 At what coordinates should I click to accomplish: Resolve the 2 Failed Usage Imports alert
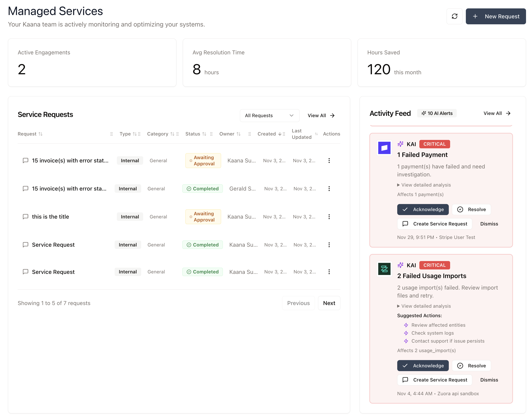[x=471, y=366]
